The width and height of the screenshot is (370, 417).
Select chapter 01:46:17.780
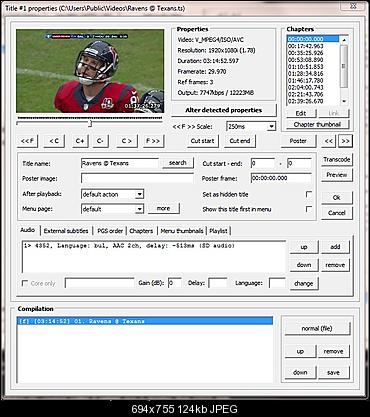pyautogui.click(x=313, y=81)
